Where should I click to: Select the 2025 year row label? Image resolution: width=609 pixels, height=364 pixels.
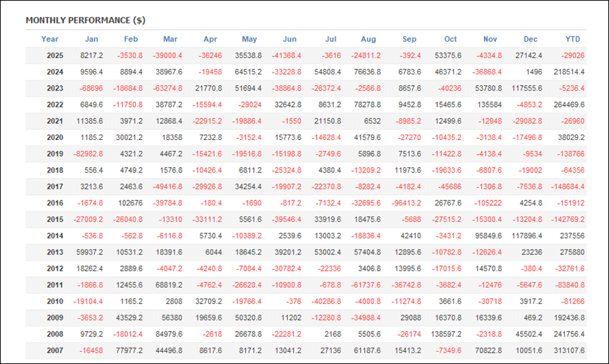(55, 55)
